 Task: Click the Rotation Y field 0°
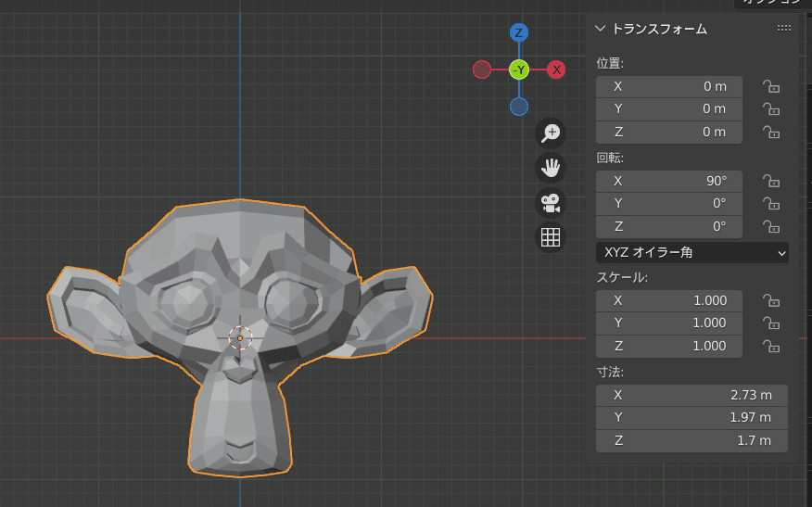point(669,204)
